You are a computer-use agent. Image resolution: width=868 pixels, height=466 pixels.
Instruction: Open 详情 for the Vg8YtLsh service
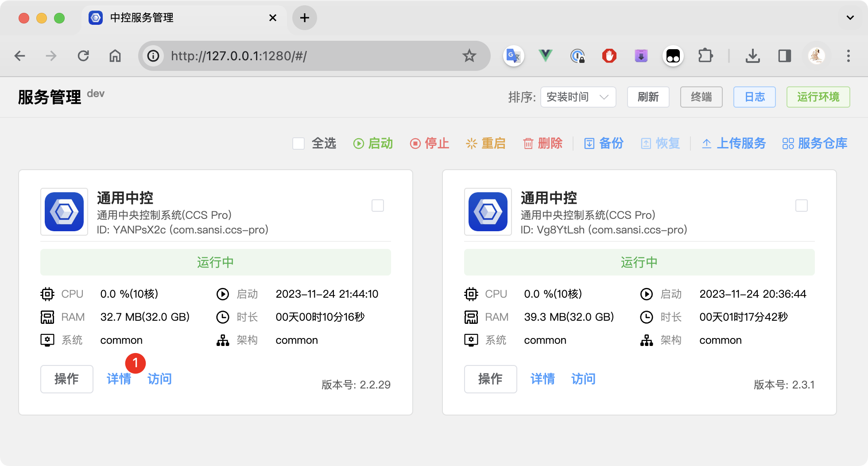click(x=543, y=379)
